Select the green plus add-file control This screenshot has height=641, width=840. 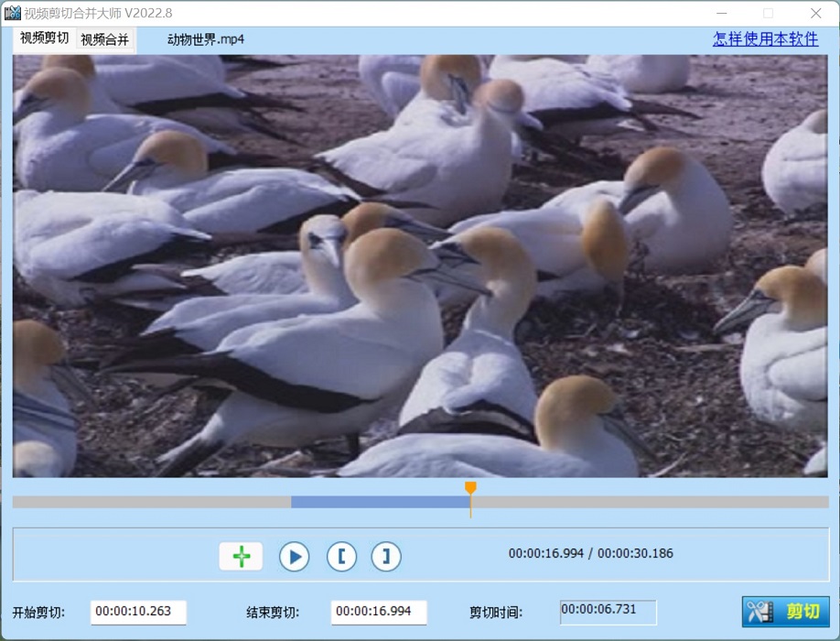(240, 556)
